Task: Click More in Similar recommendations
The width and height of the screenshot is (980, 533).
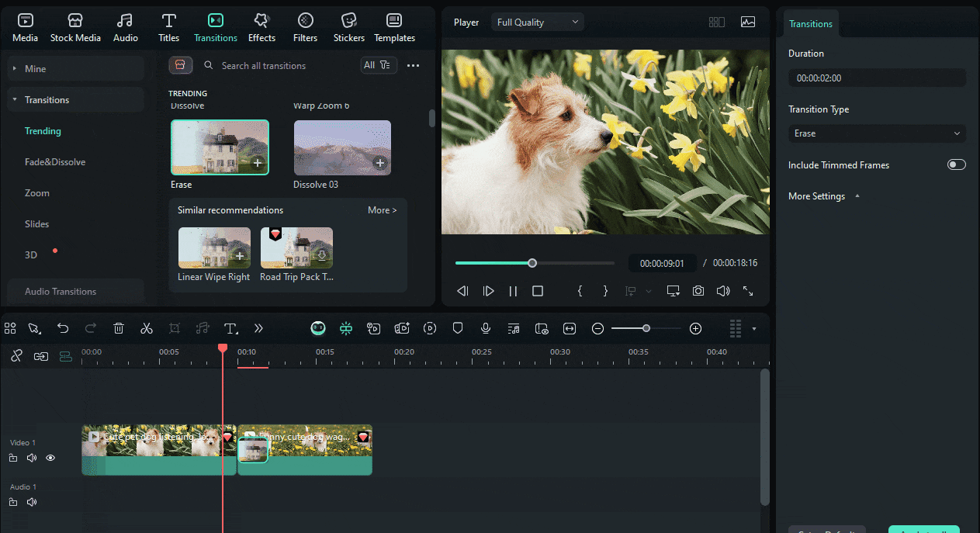Action: (x=382, y=210)
